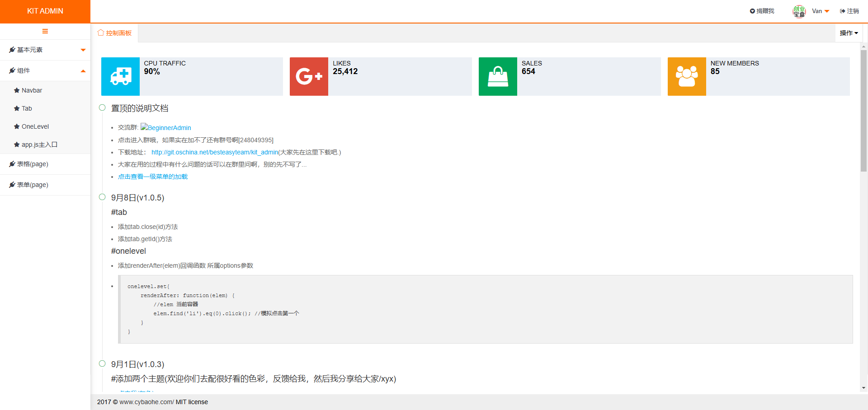Click the group number 248049395 text
The width and height of the screenshot is (868, 410).
pyautogui.click(x=255, y=140)
